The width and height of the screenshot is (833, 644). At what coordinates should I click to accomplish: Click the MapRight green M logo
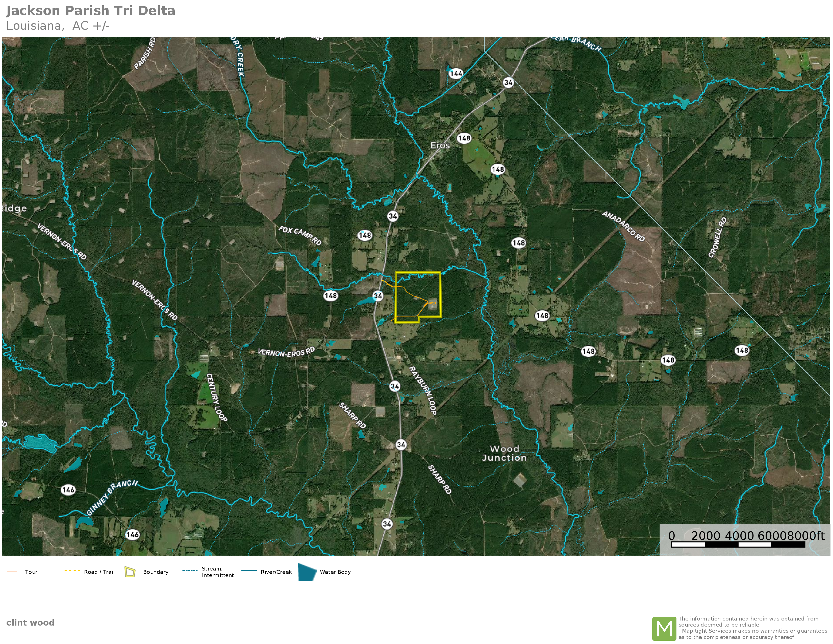click(664, 628)
